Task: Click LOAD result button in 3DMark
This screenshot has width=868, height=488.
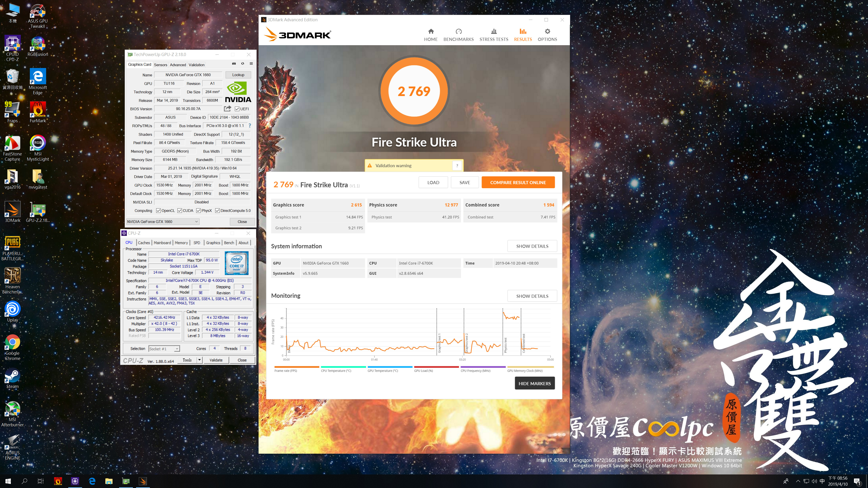Action: tap(433, 182)
